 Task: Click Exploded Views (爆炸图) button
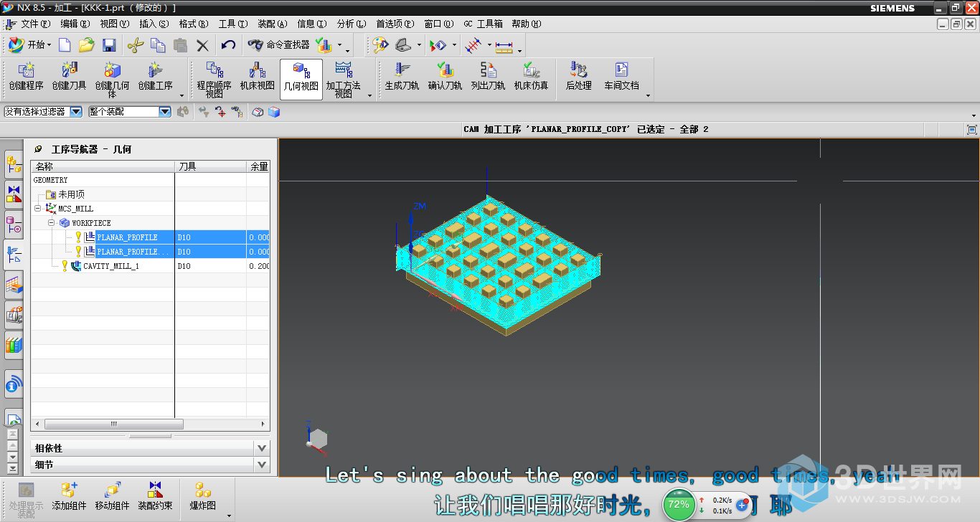[202, 496]
